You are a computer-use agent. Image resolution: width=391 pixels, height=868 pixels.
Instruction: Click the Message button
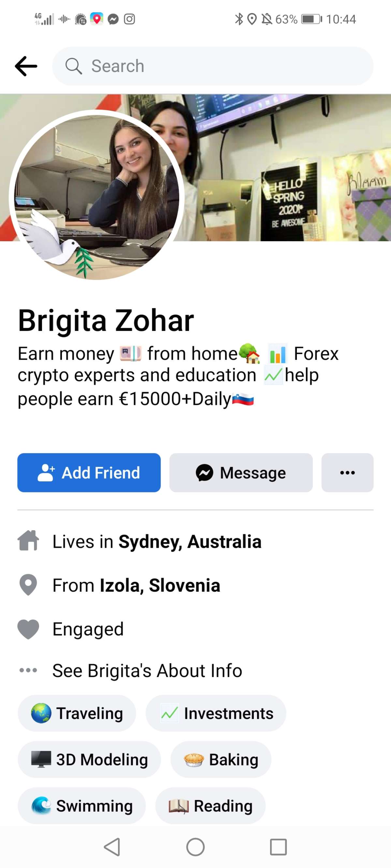click(241, 473)
